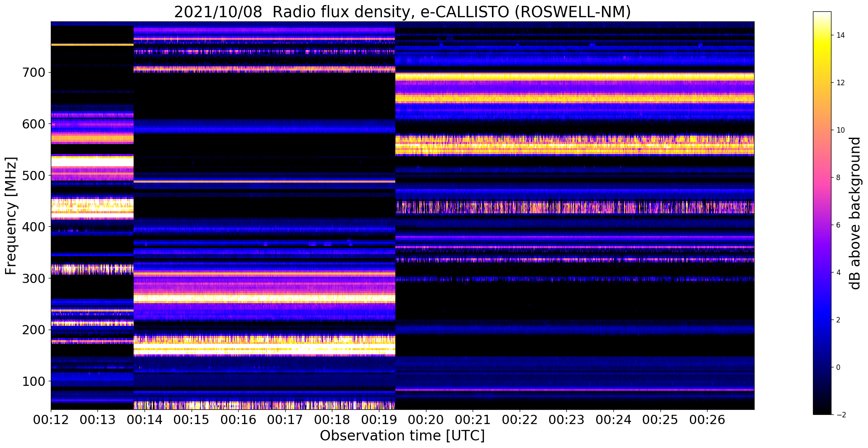The height and width of the screenshot is (448, 868).
Task: Click the 00:16 time tick label
Action: click(x=239, y=420)
